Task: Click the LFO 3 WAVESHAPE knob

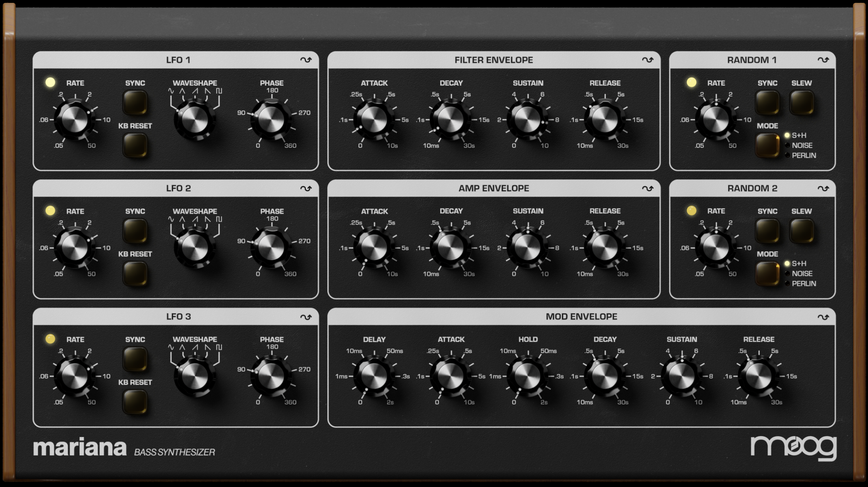Action: pyautogui.click(x=194, y=376)
